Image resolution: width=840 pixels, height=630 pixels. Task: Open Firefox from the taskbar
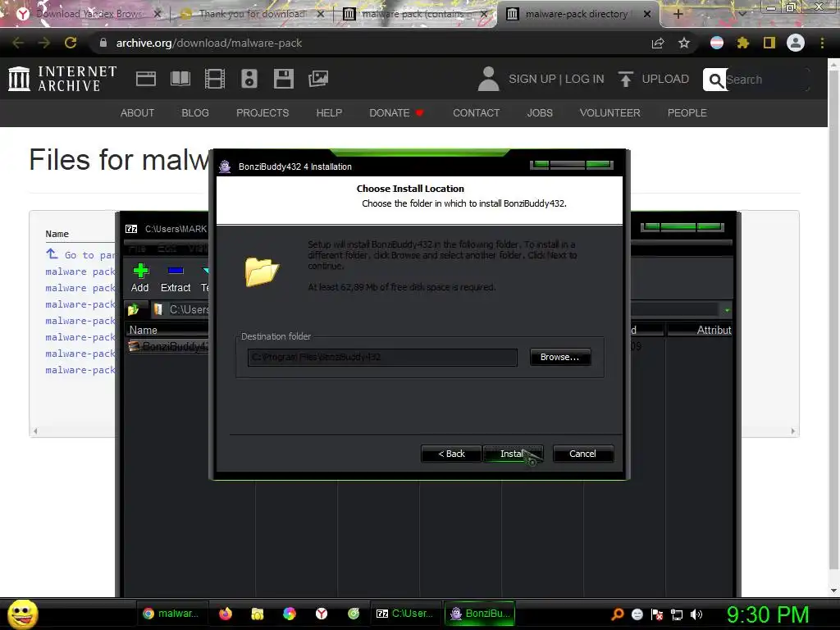click(226, 614)
